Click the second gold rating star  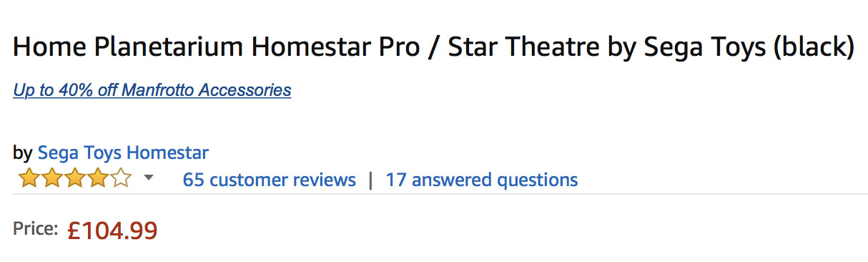pyautogui.click(x=53, y=178)
